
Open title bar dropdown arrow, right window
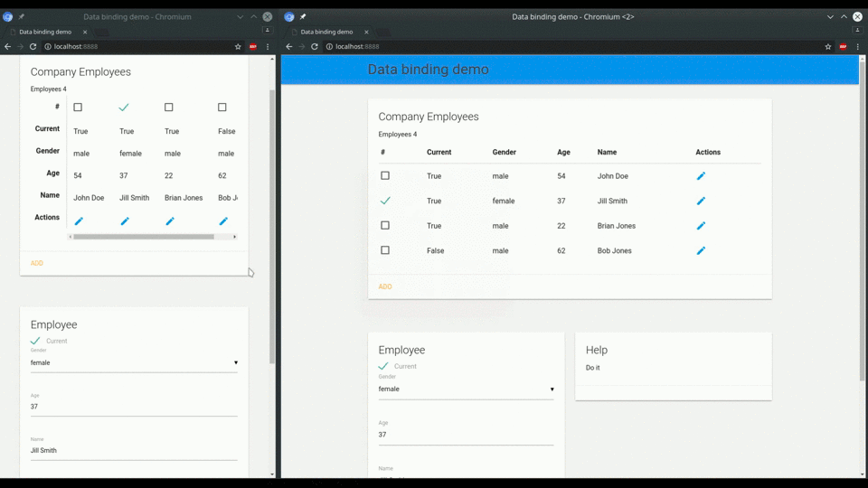pos(830,16)
